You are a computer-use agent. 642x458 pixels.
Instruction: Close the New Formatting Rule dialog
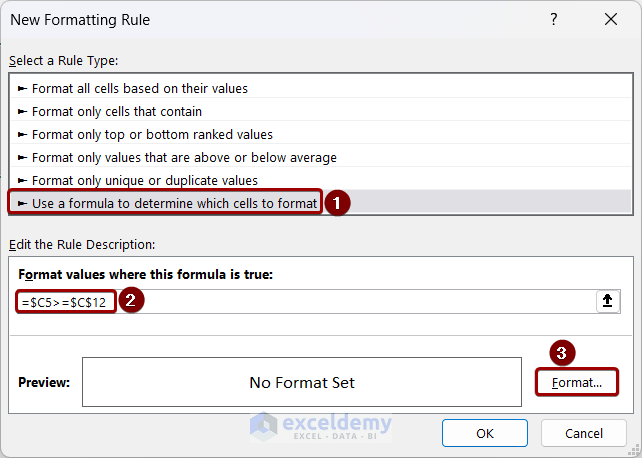coord(610,20)
